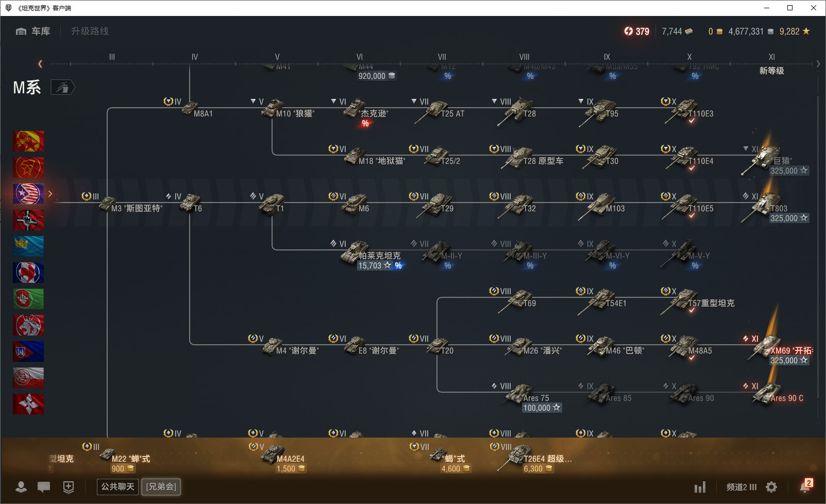Viewport: 826px width, 504px height.
Task: Click the M6 tank icon
Action: click(355, 204)
